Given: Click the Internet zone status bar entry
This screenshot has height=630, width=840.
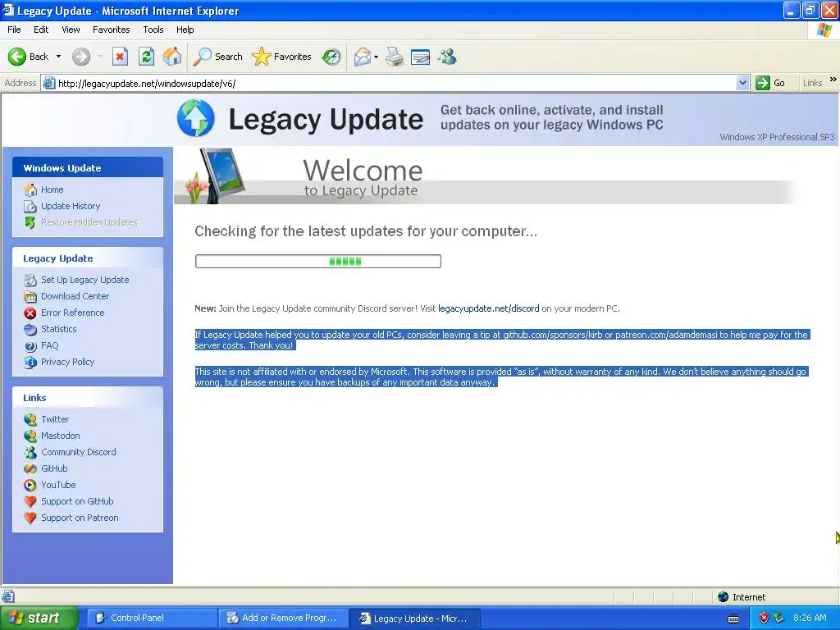Looking at the screenshot, I should (x=742, y=597).
